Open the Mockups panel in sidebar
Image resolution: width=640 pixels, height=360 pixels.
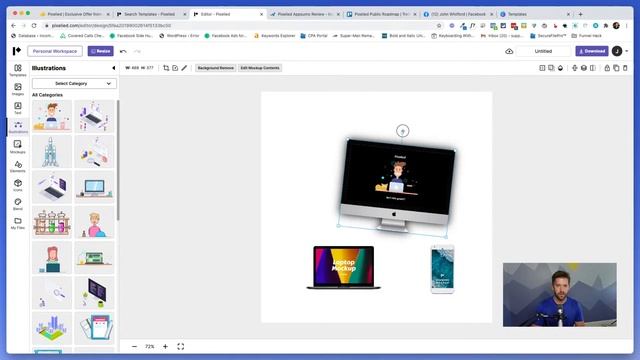[x=18, y=147]
